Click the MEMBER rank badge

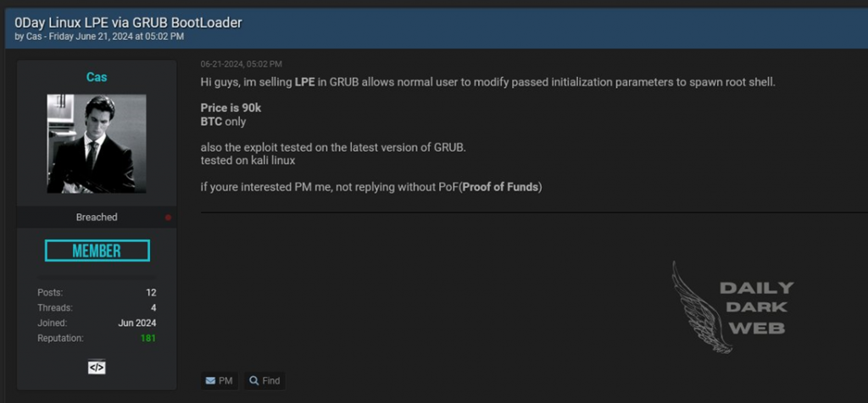pos(97,251)
